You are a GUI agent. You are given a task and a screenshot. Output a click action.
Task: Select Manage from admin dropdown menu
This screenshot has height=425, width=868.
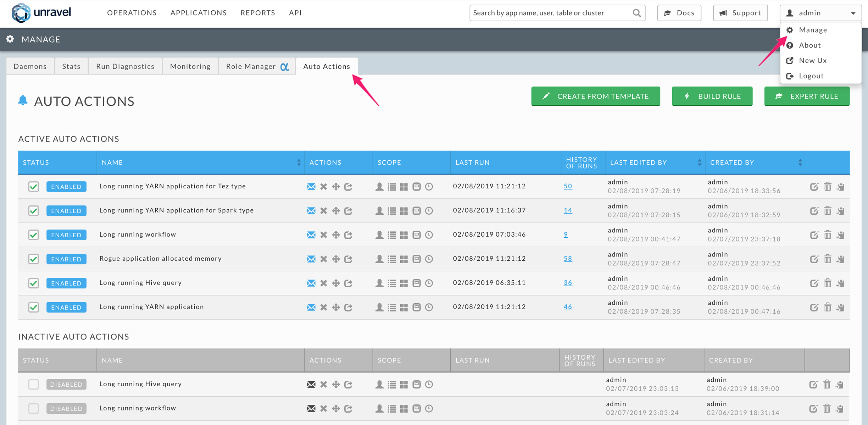[x=820, y=30]
